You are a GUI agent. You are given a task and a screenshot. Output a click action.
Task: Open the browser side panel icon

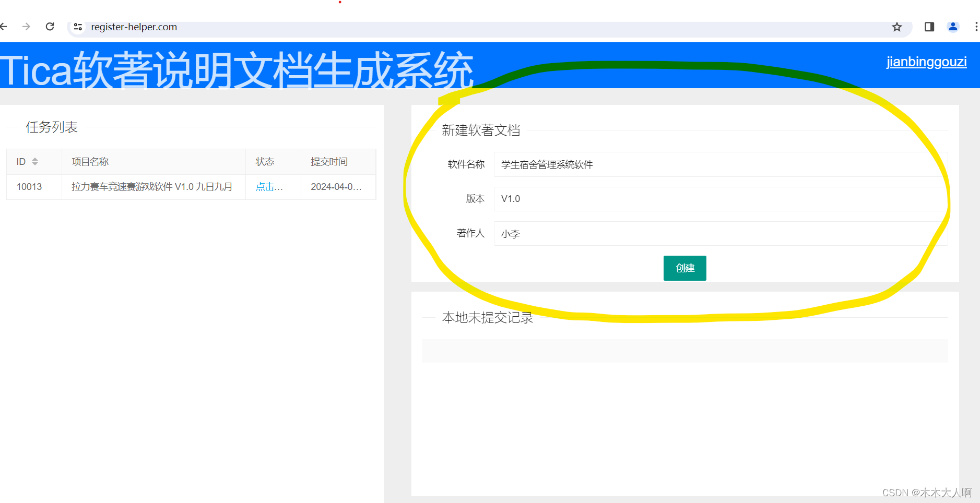(929, 27)
